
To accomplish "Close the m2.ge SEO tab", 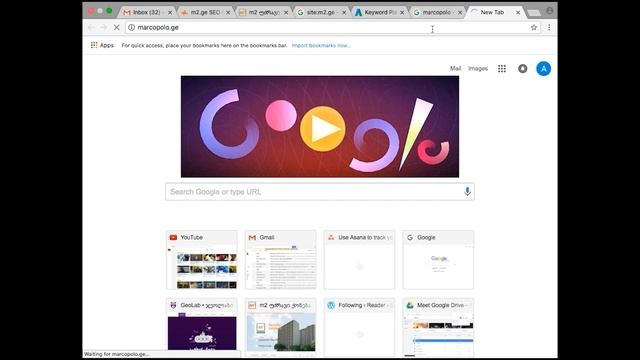I will pos(228,13).
